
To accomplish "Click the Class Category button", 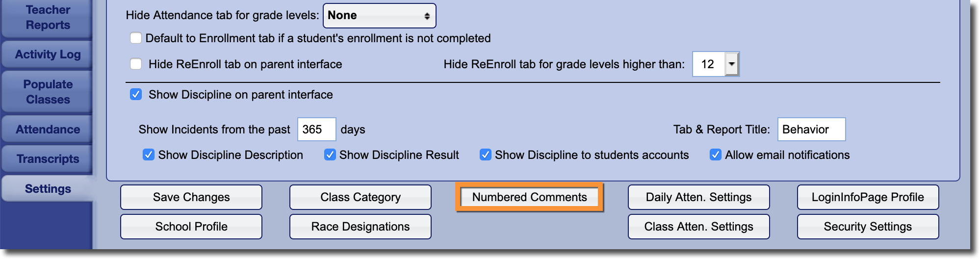I will pyautogui.click(x=360, y=197).
